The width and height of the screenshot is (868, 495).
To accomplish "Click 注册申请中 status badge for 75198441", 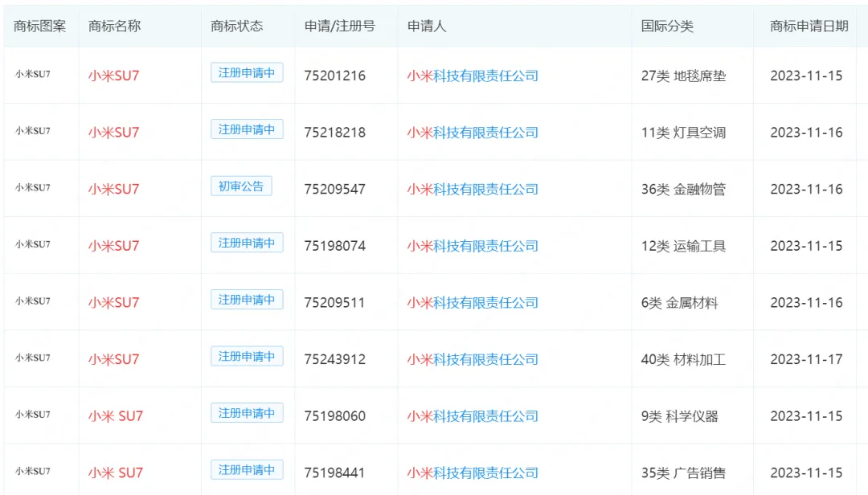I will (247, 469).
